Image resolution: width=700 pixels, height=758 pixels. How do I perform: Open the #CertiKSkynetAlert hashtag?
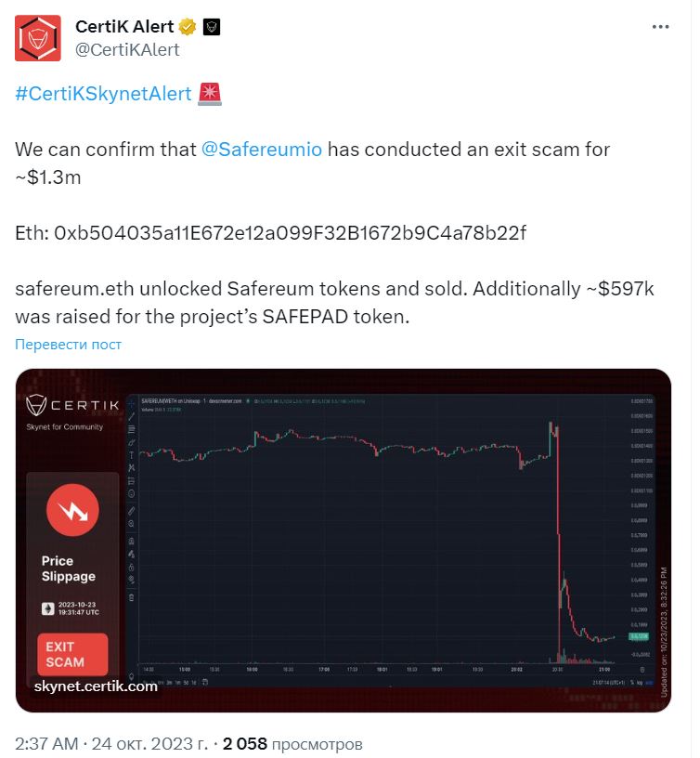pos(103,93)
